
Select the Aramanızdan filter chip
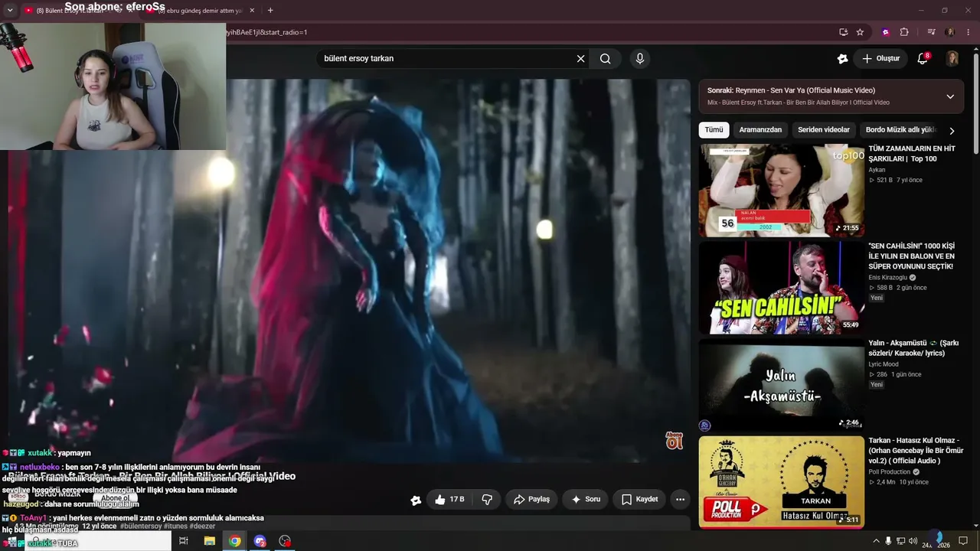click(x=760, y=130)
